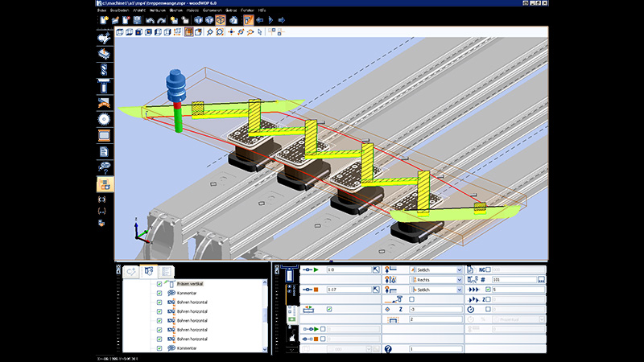Click the vertical router tool icon in the left sidebar
Image resolution: width=644 pixels, height=362 pixels.
pyautogui.click(x=104, y=87)
